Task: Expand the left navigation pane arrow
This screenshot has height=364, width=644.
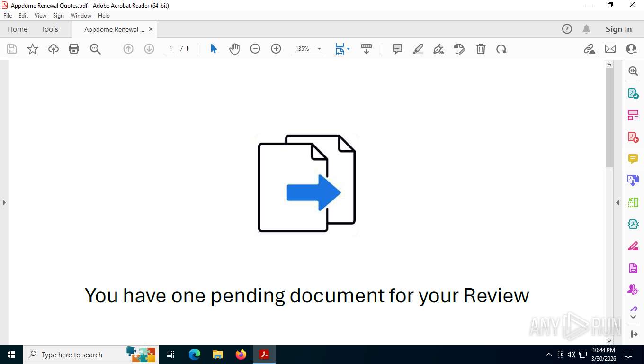Action: tap(4, 202)
